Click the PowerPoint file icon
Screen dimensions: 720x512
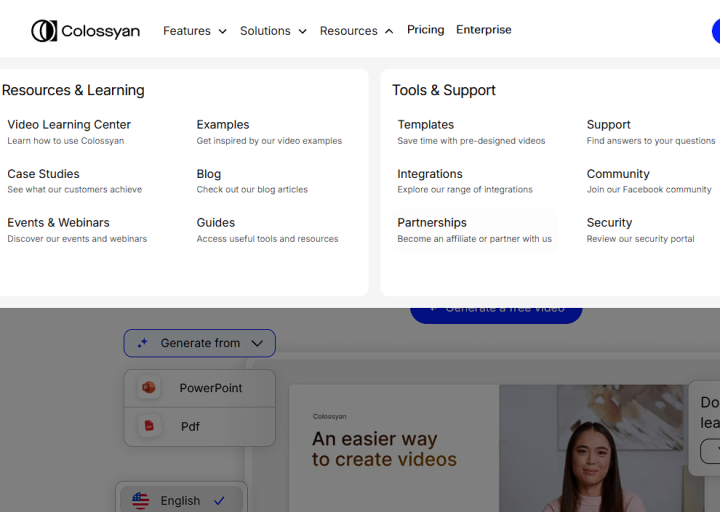[149, 388]
